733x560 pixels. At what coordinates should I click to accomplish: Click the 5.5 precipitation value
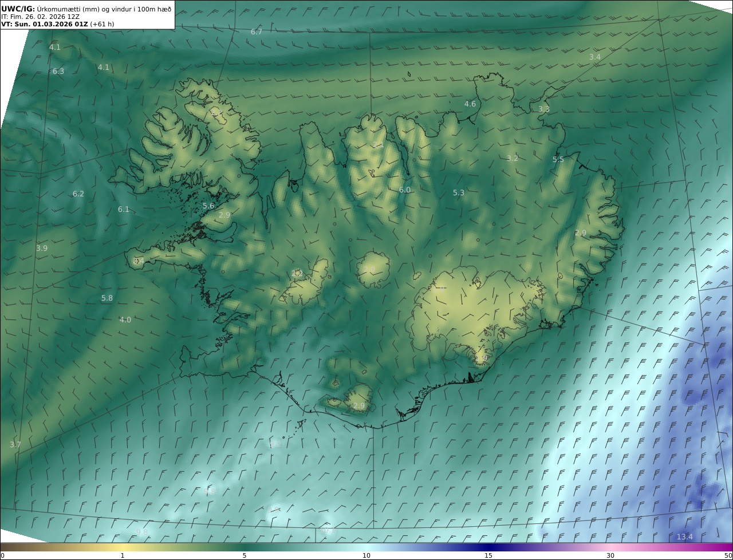point(558,160)
